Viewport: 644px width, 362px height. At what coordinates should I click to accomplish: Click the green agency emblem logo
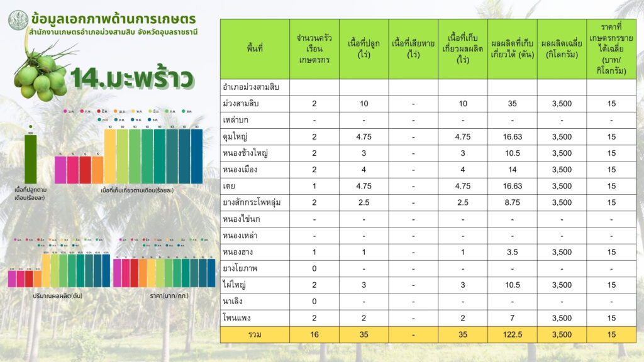[x=18, y=21]
